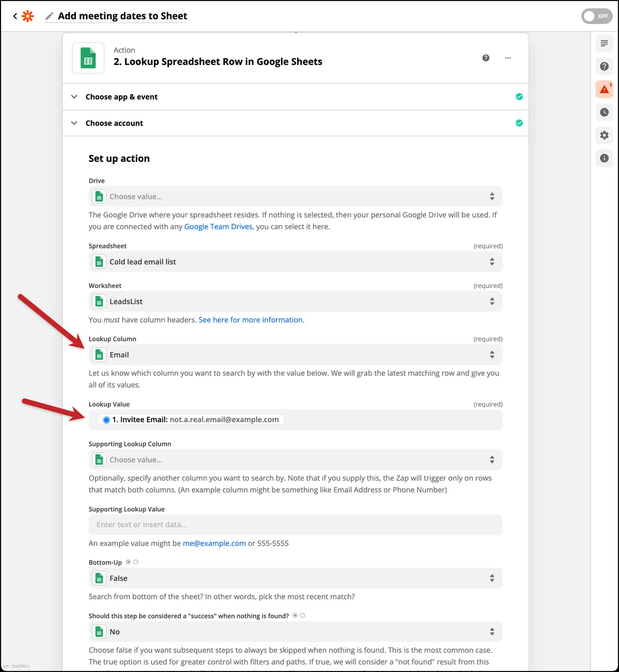619x672 pixels.
Task: Go back using the left arrow
Action: 15,16
